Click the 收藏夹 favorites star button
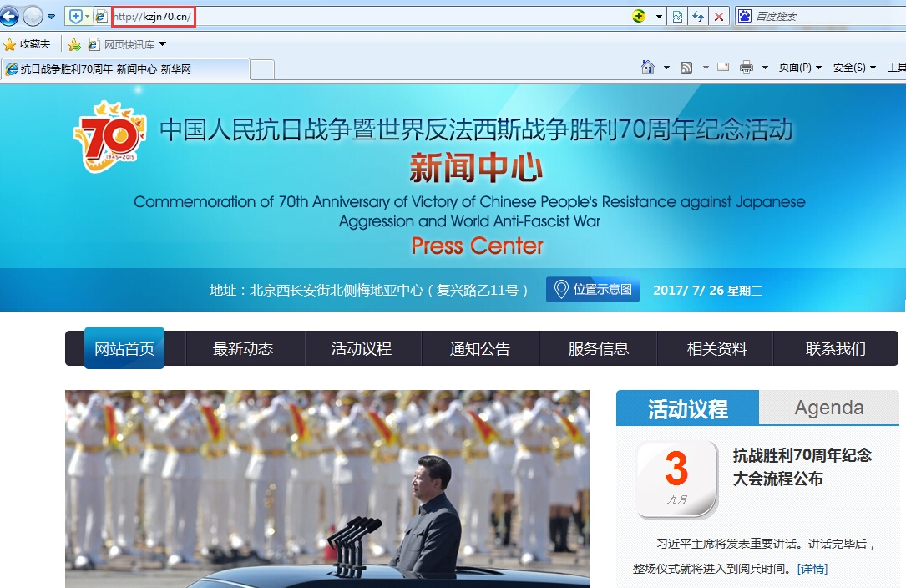The image size is (906, 588). 27,44
